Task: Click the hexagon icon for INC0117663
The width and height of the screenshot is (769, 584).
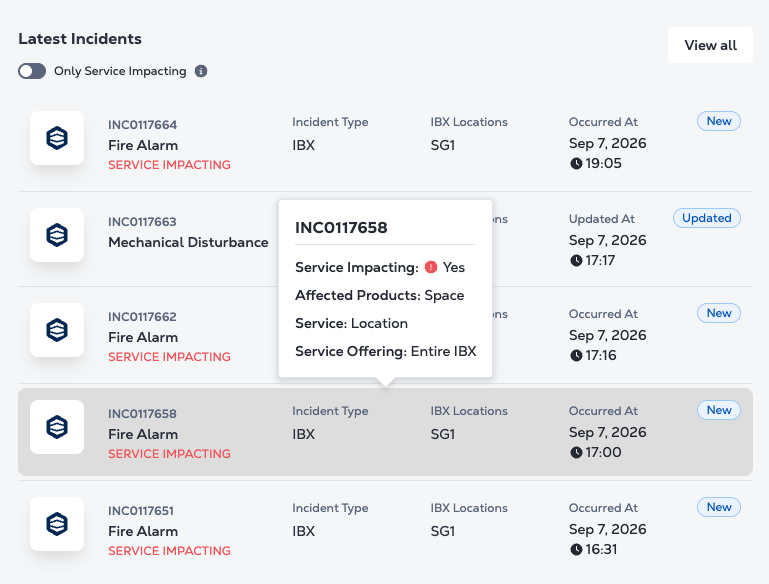Action: point(57,235)
